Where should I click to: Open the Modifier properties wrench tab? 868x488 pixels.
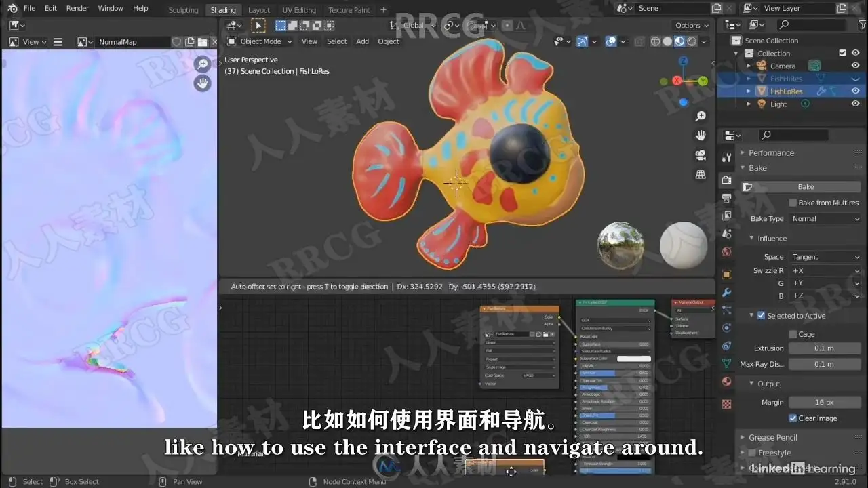(727, 293)
